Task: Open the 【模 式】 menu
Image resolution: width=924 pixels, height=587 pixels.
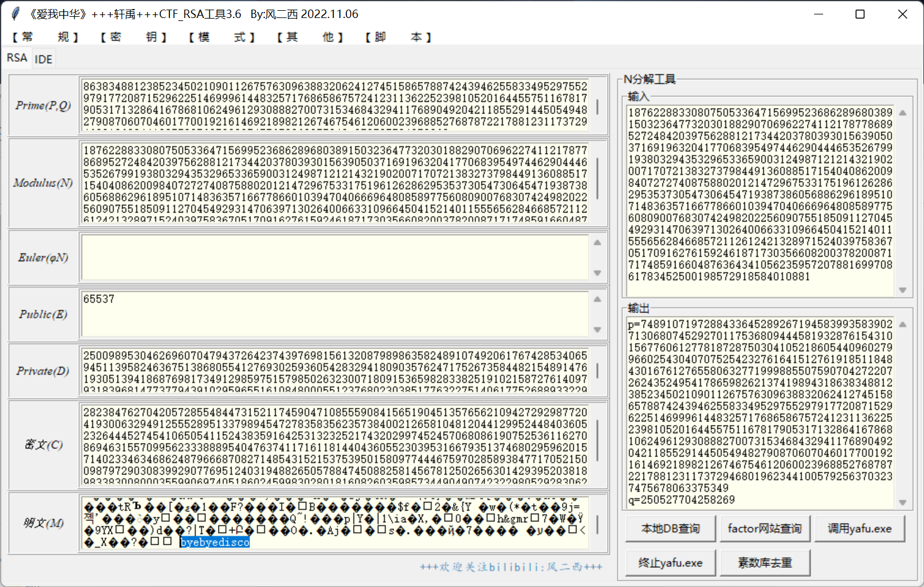Action: point(222,37)
